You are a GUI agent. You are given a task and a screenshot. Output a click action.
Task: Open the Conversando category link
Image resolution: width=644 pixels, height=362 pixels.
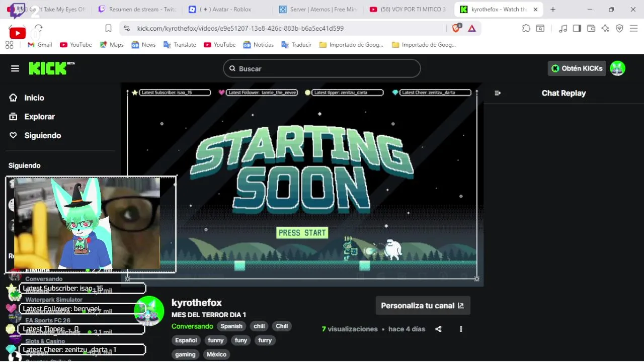[192, 326]
